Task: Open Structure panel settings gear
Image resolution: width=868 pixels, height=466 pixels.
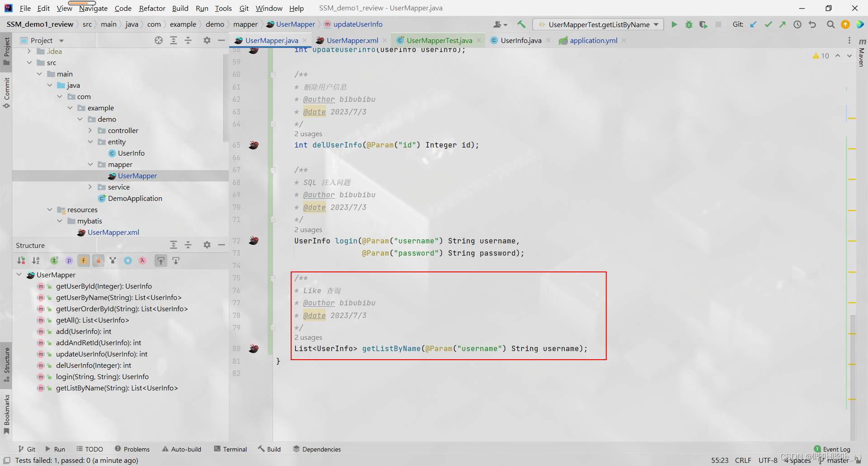Action: [207, 245]
